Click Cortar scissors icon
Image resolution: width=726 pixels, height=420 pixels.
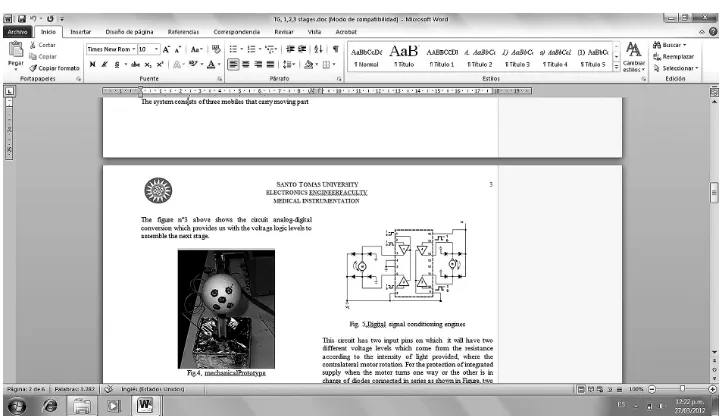33,45
